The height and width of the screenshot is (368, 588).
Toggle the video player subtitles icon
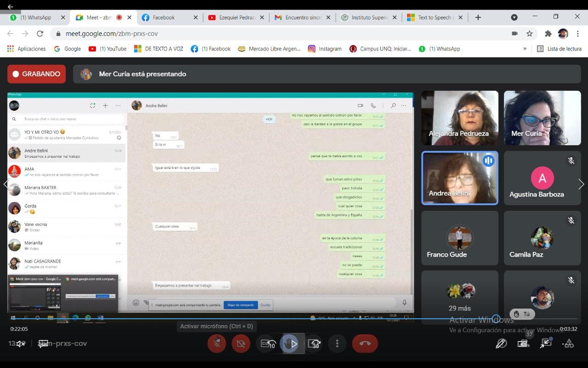tap(43, 344)
